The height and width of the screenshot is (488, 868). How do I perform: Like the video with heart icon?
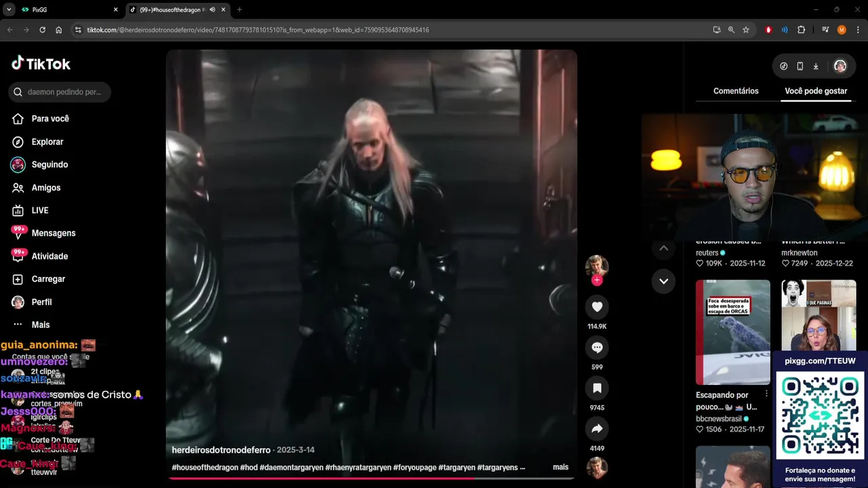coord(597,307)
